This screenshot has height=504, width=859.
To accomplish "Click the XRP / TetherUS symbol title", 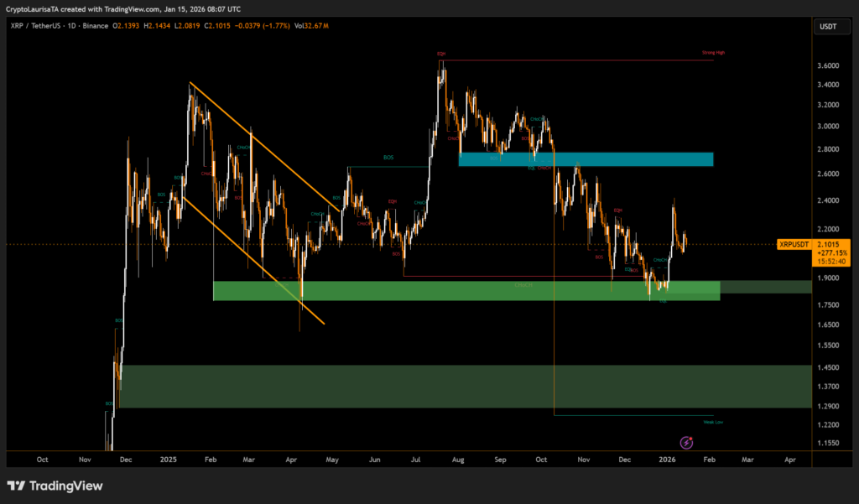I will 39,27.
